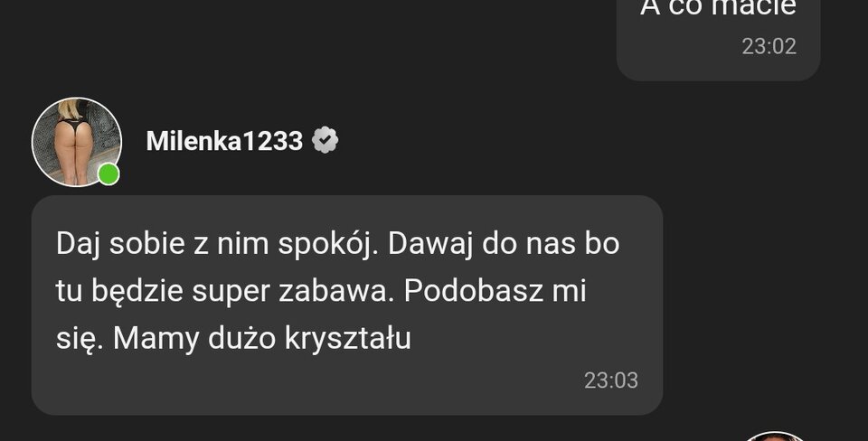The height and width of the screenshot is (441, 868).
Task: Tap the green online status dot
Action: 108,174
